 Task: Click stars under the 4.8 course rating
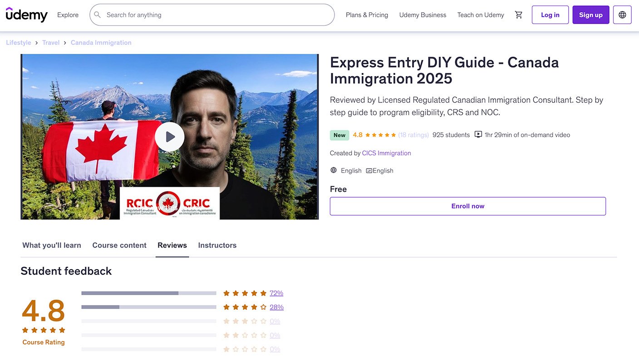(44, 330)
